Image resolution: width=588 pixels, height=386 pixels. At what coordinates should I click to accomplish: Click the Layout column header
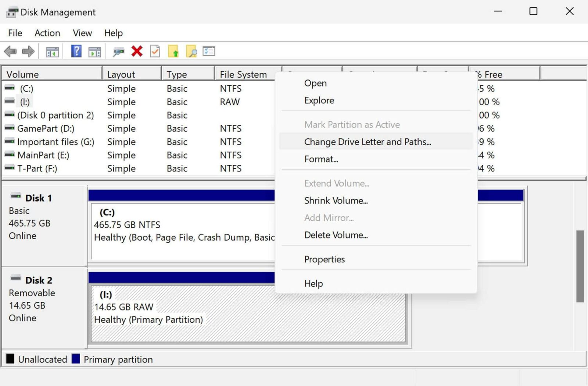tap(121, 74)
